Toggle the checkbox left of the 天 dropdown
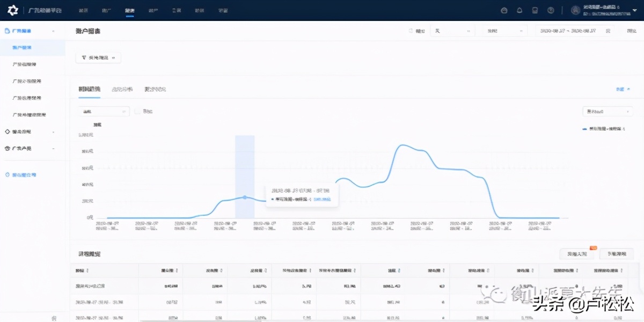This screenshot has height=322, width=644. (x=411, y=31)
